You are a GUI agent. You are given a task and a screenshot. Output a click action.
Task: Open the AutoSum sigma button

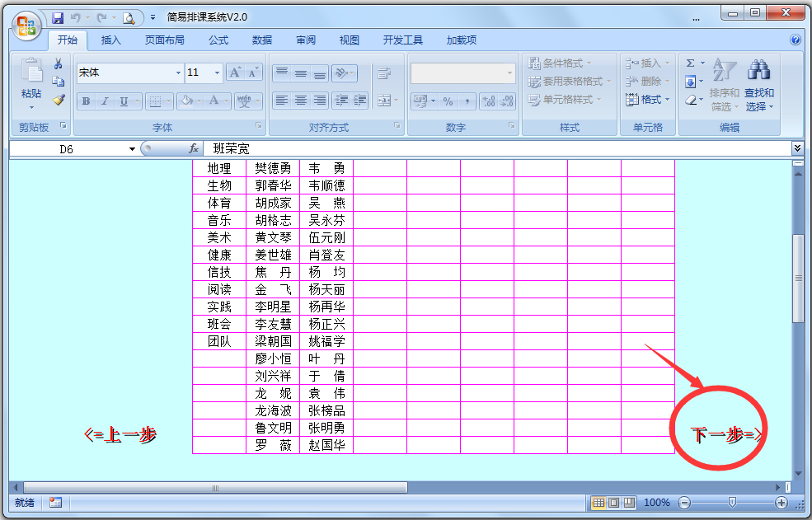pos(690,63)
